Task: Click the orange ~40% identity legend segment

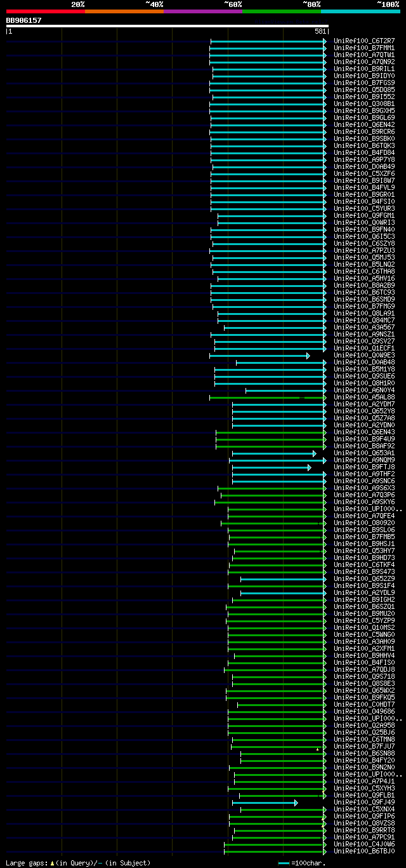Action: 124,11
